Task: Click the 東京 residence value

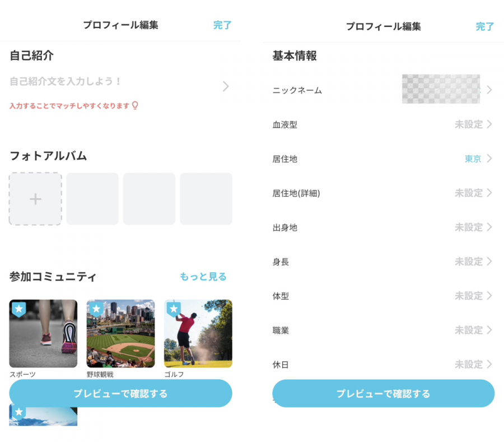Action: [x=473, y=159]
